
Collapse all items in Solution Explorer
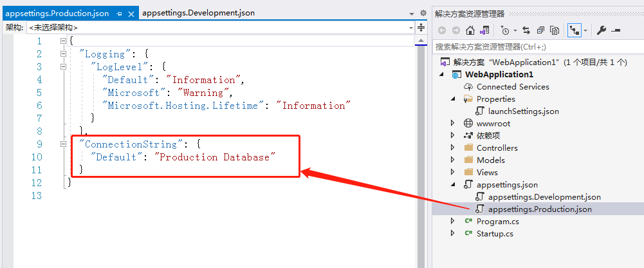pos(540,30)
